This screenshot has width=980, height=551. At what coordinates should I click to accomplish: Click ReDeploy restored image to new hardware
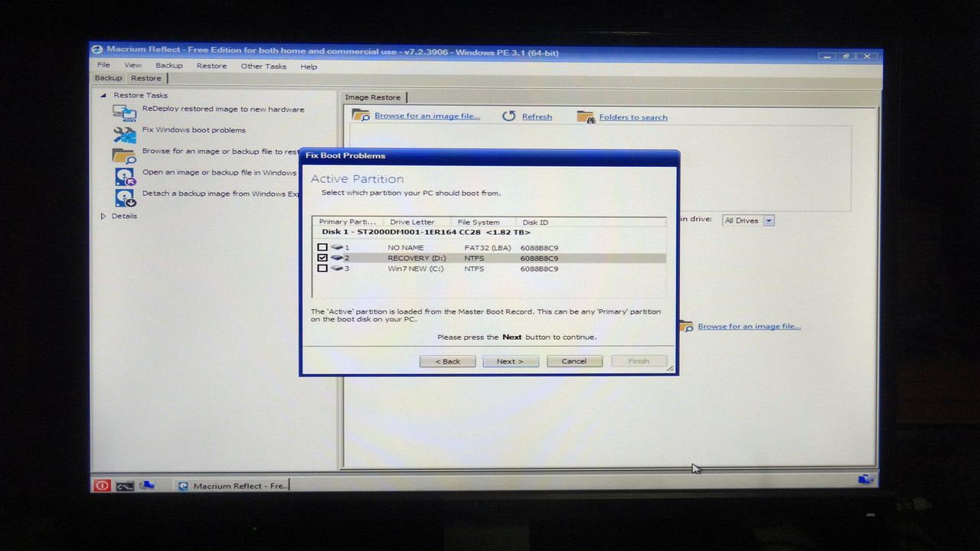point(223,109)
